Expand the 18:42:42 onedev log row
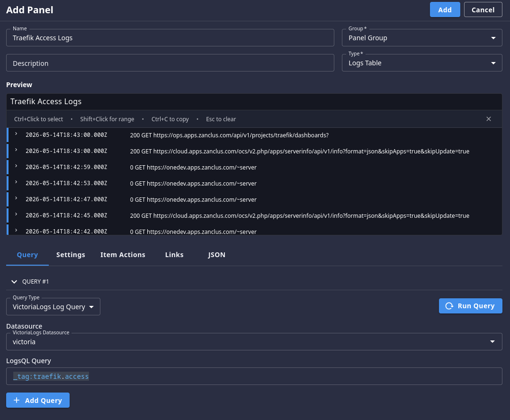Viewport: 510px width, 420px height. coord(16,230)
